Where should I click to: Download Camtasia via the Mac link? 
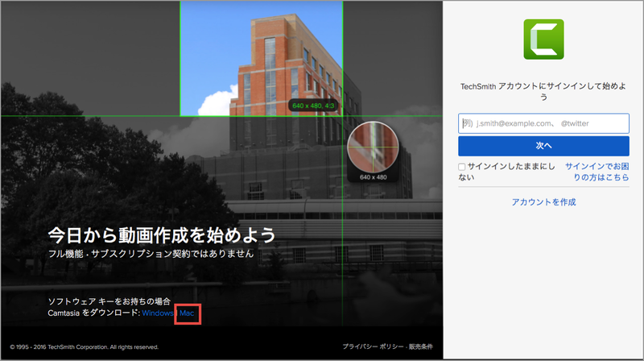coord(187,313)
